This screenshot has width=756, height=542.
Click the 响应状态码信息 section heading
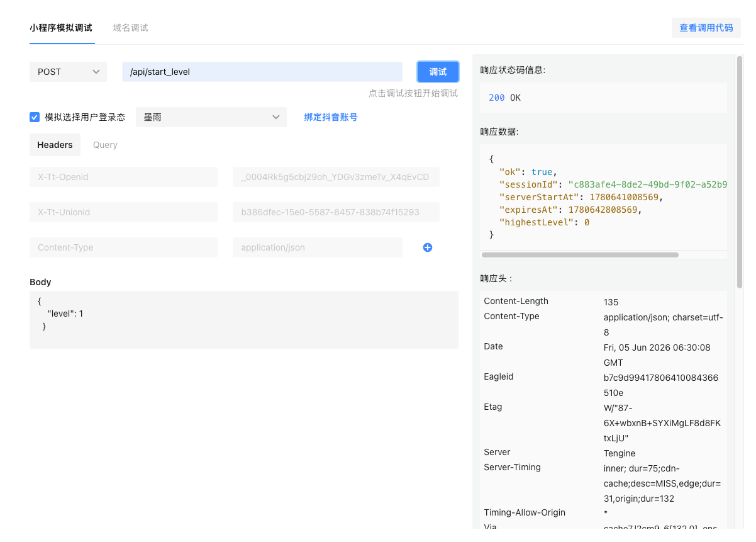513,70
